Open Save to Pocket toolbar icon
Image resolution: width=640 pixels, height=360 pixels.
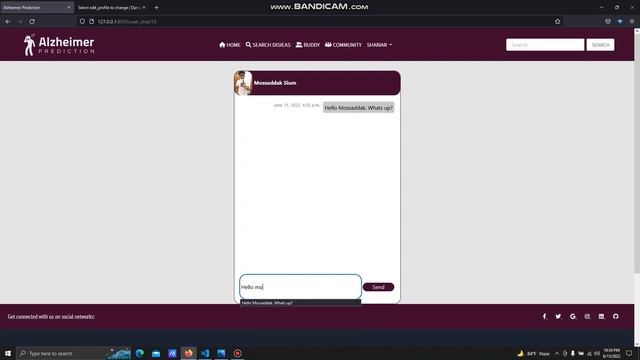click(x=608, y=21)
